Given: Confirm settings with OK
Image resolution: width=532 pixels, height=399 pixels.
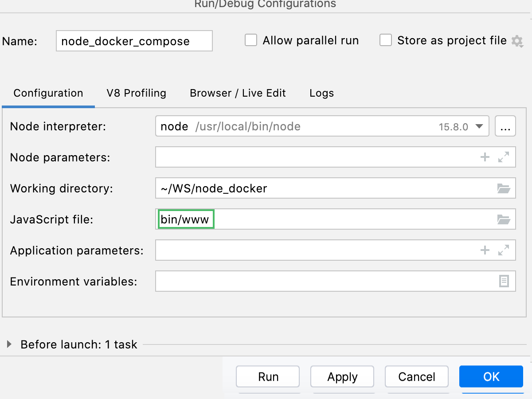Looking at the screenshot, I should [491, 376].
